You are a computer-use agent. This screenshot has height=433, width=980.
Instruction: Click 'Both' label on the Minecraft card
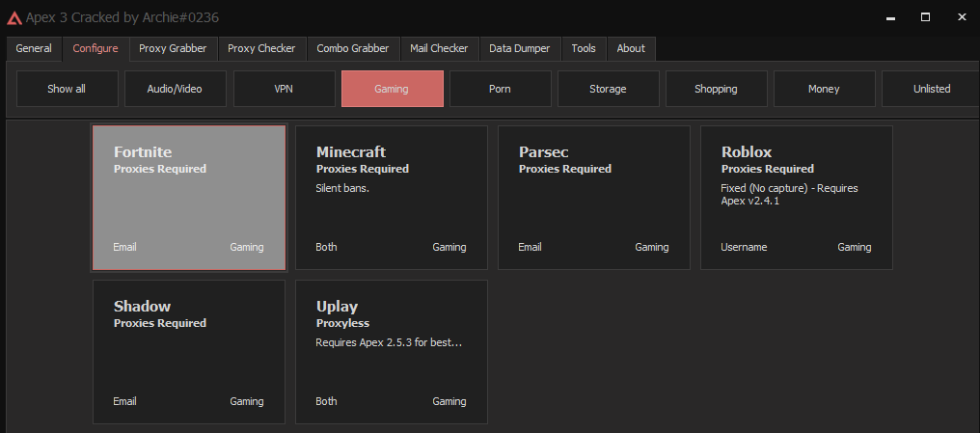pyautogui.click(x=326, y=247)
